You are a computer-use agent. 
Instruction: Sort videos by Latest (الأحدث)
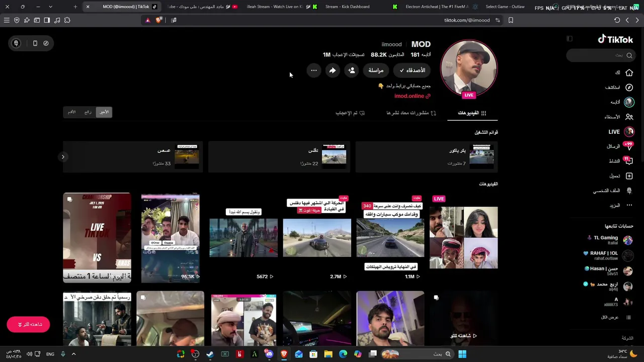104,112
